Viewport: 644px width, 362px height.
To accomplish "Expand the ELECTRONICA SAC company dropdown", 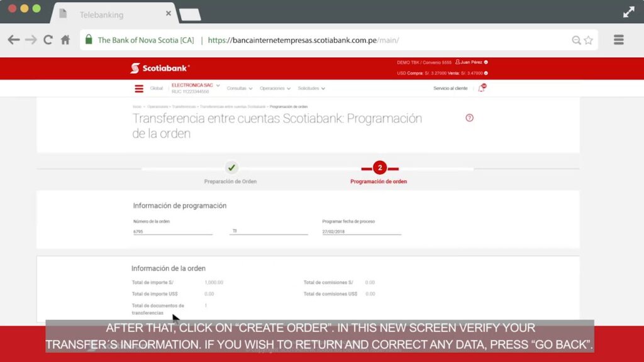I will (196, 85).
